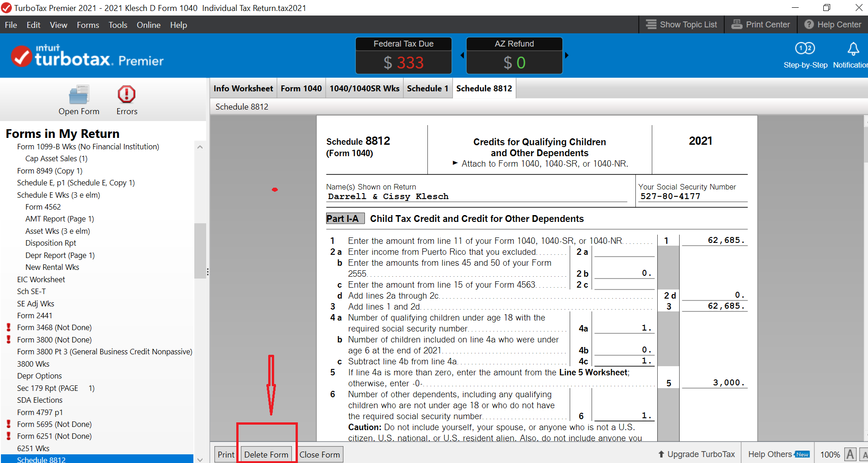Click the sidebar splitter handle dots
Screen dimensions: 868x463
[x=208, y=272]
